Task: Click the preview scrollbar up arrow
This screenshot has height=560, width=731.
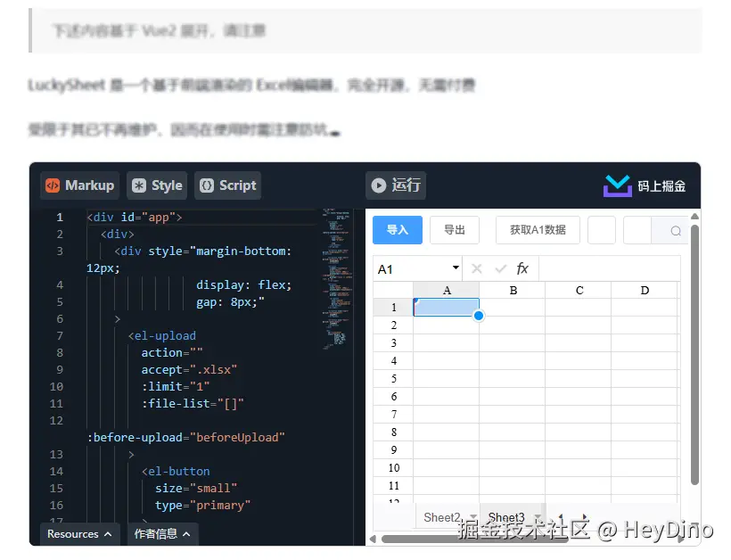Action: tap(694, 217)
